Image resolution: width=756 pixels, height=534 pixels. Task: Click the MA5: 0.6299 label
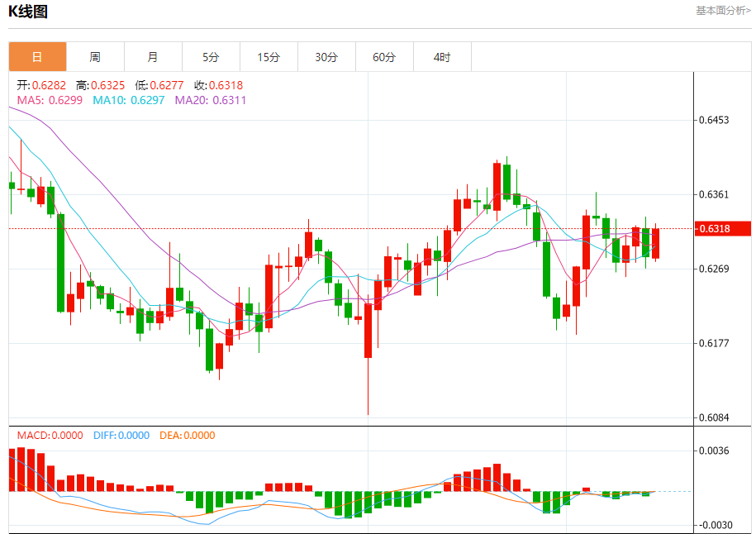click(x=50, y=100)
